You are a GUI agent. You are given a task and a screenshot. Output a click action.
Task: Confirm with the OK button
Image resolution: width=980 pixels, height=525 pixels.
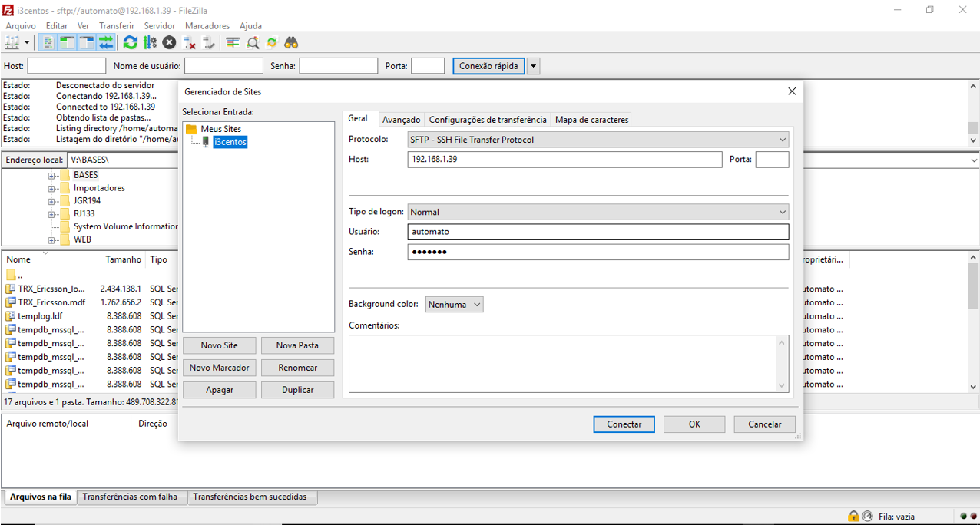pos(694,424)
